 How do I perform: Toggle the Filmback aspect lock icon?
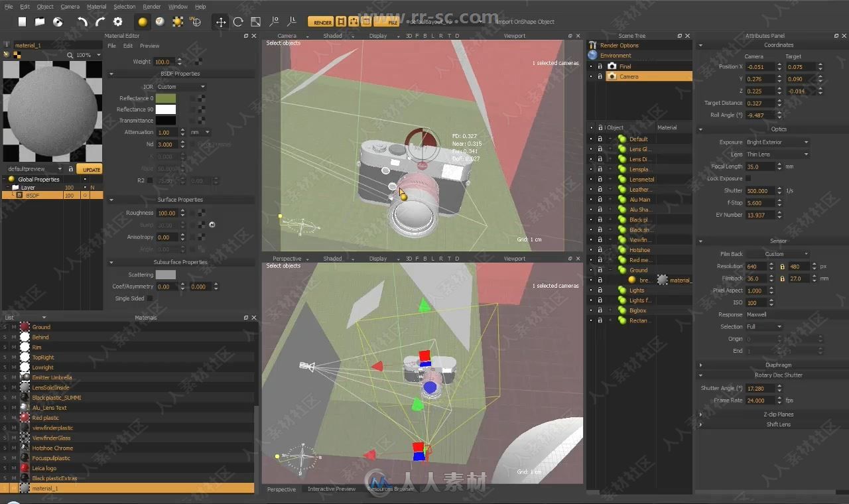(x=783, y=279)
